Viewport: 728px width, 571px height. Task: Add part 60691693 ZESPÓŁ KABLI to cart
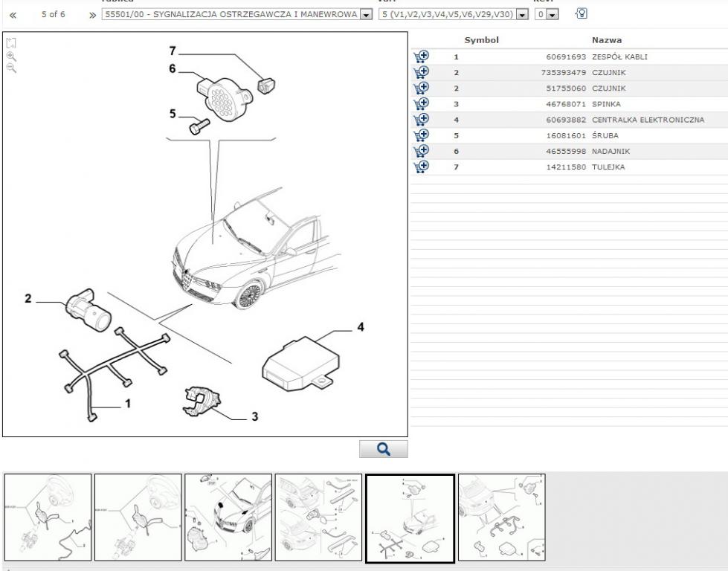[x=421, y=57]
